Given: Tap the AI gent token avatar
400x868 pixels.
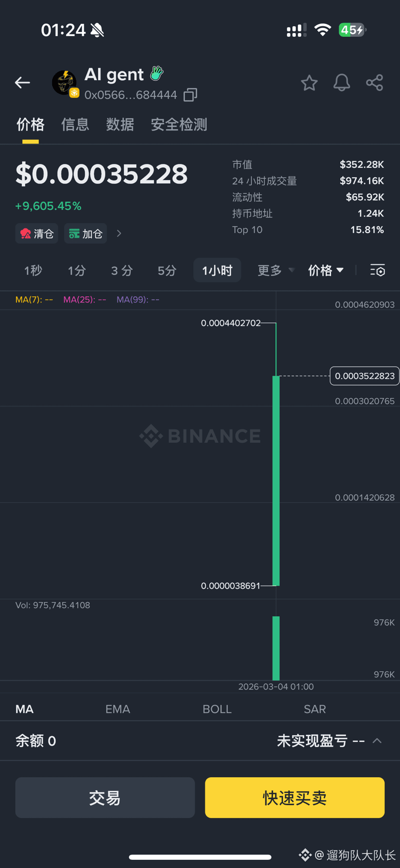Looking at the screenshot, I should click(65, 83).
